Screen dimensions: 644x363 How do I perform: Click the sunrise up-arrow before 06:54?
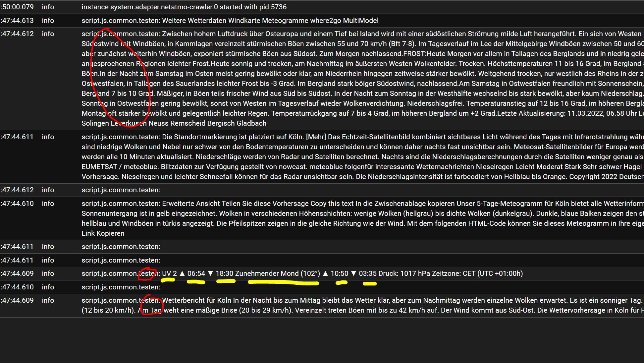(x=182, y=273)
